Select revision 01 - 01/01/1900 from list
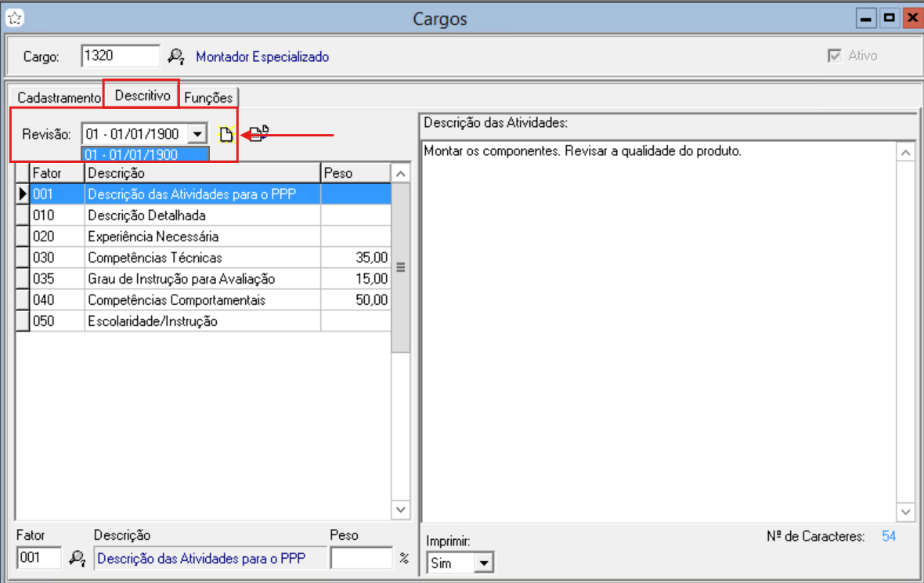This screenshot has width=924, height=583. coord(145,154)
